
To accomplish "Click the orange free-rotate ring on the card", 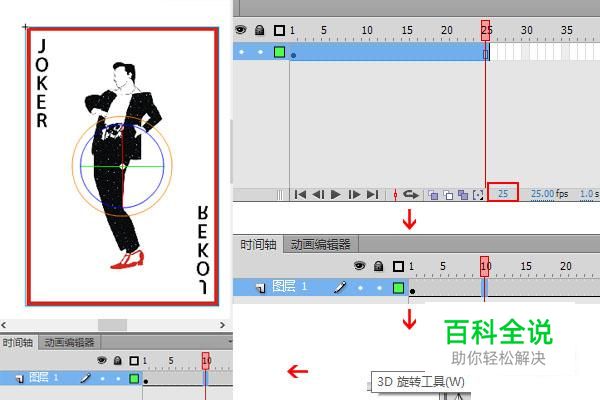I will (x=72, y=167).
